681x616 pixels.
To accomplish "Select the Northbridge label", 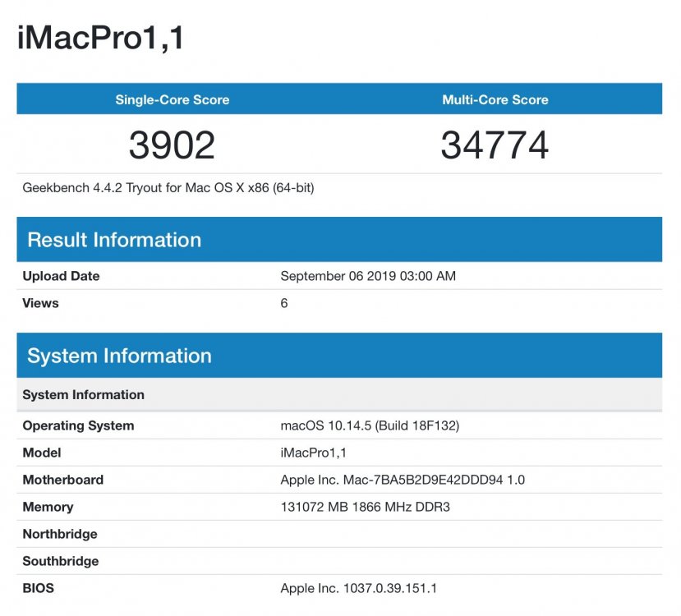I will click(x=60, y=534).
